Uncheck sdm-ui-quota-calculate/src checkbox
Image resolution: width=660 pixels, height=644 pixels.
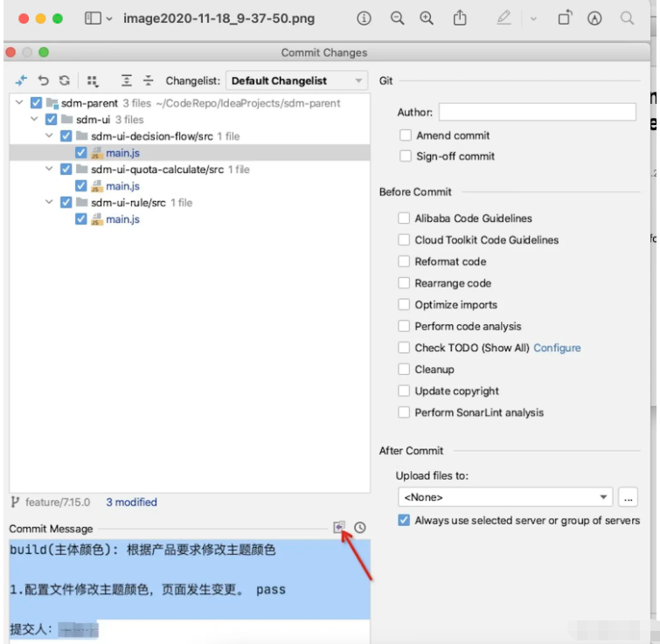66,170
